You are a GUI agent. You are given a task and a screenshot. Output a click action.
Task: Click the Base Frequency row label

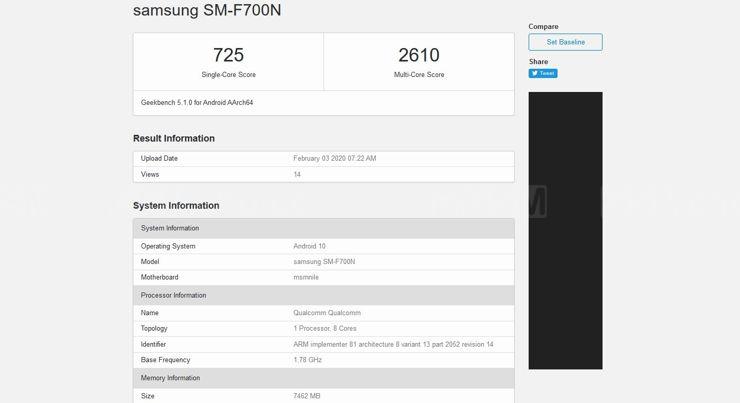[x=165, y=360]
